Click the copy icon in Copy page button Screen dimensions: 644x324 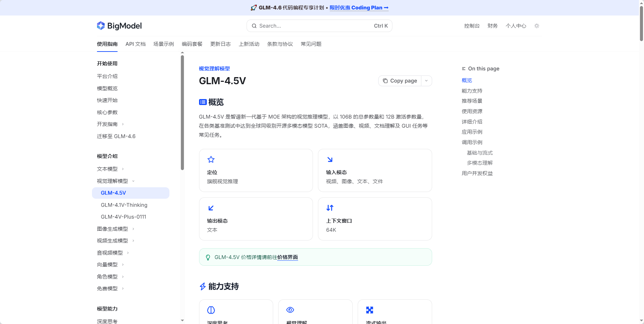click(385, 81)
